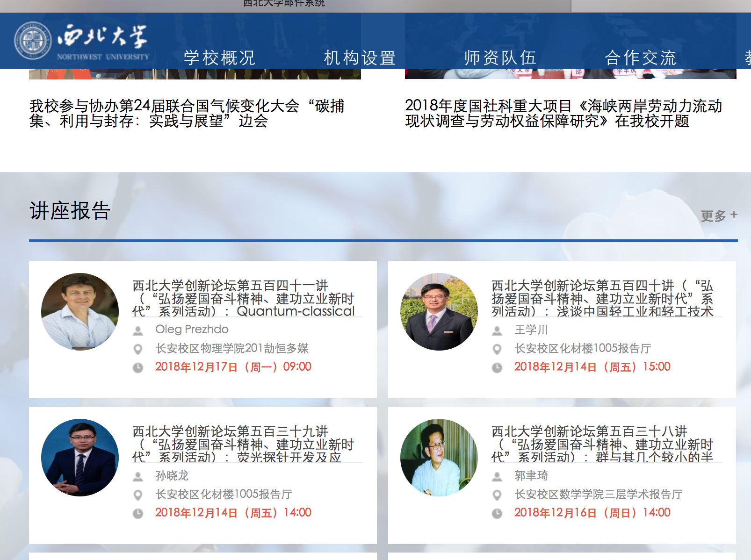Click location pin beside 数学学院三层学术报告厅
The height and width of the screenshot is (560, 751).
[497, 495]
